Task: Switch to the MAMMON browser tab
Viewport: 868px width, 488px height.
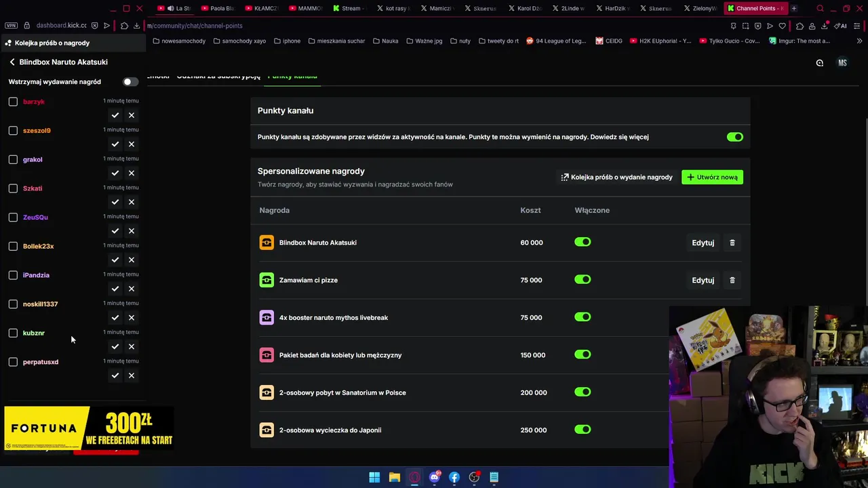Action: point(307,8)
